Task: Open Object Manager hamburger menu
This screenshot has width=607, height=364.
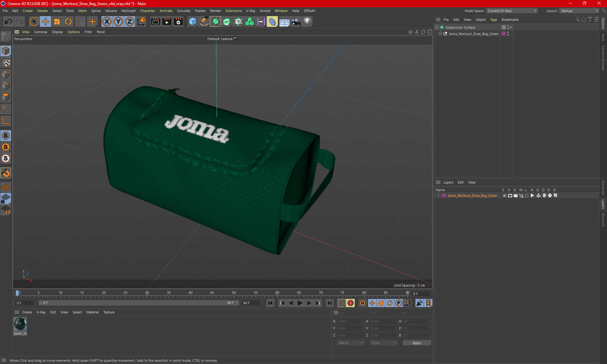Action: pos(438,20)
